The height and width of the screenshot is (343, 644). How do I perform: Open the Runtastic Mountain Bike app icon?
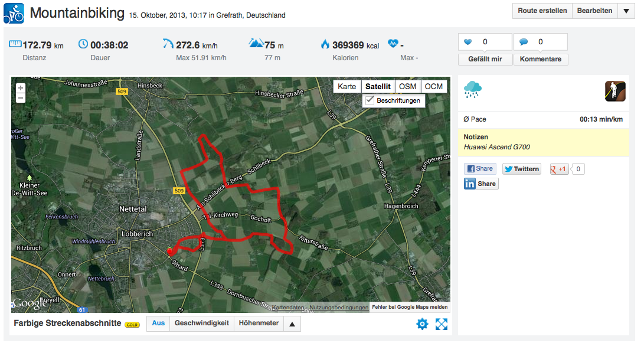pos(615,91)
